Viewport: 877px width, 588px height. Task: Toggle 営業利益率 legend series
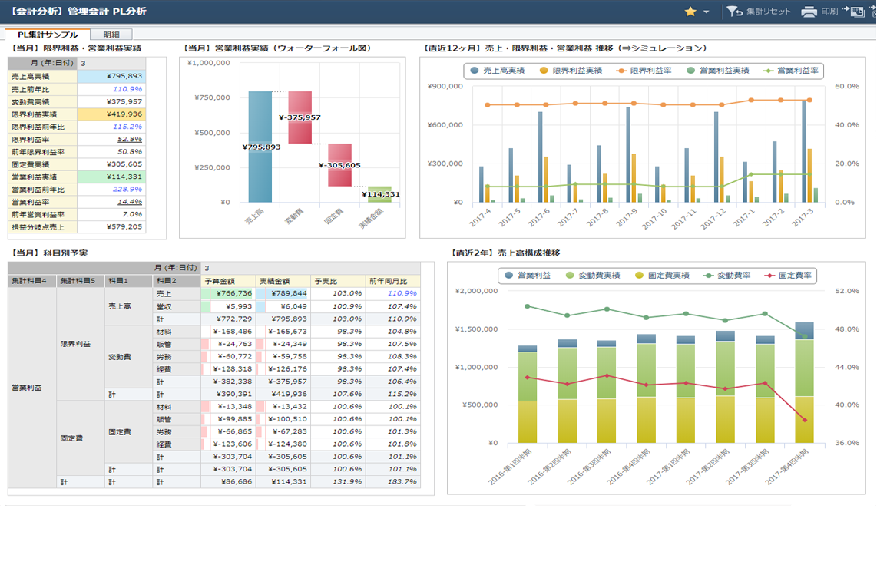791,71
